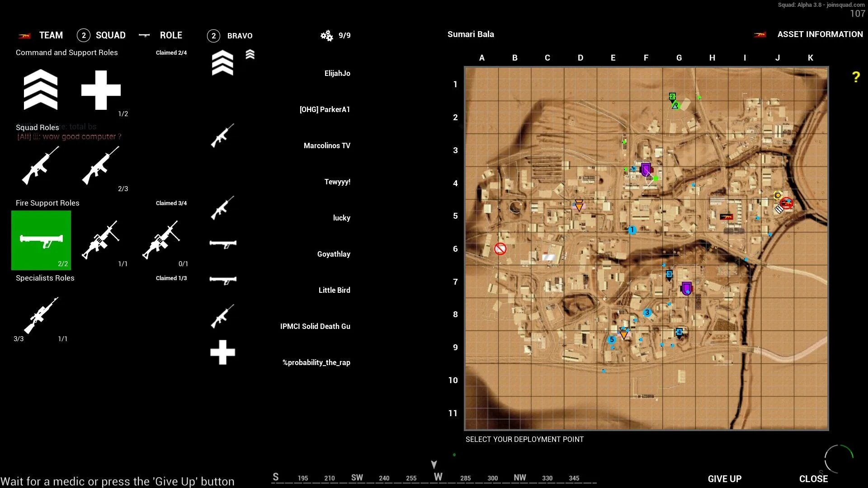Click the medic cross beside %probability_the_rap
Viewport: 868px width, 488px height.
point(222,352)
